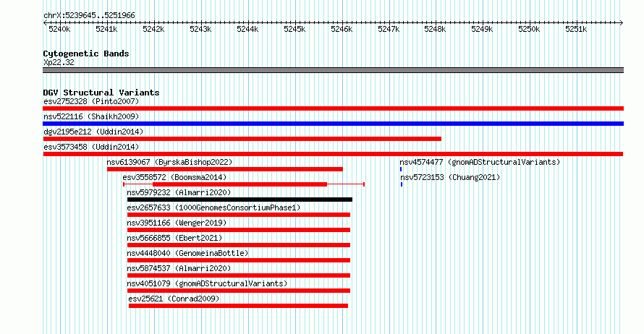This screenshot has width=644, height=334.
Task: Click the 5244k ruler position
Action: tap(247, 29)
